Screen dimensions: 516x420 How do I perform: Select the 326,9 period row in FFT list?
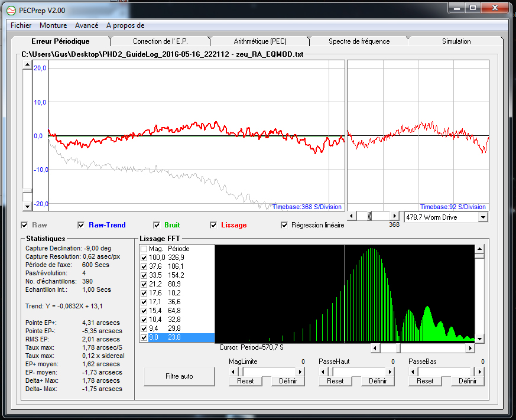(176, 258)
